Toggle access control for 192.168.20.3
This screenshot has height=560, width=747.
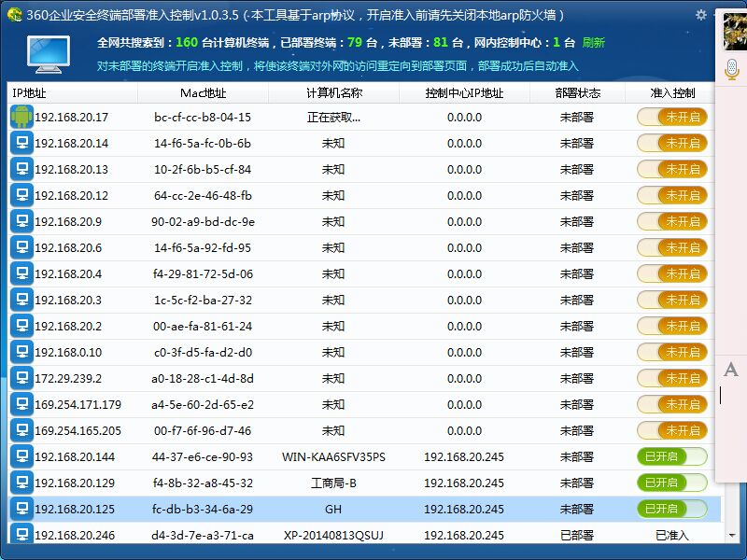pos(671,300)
